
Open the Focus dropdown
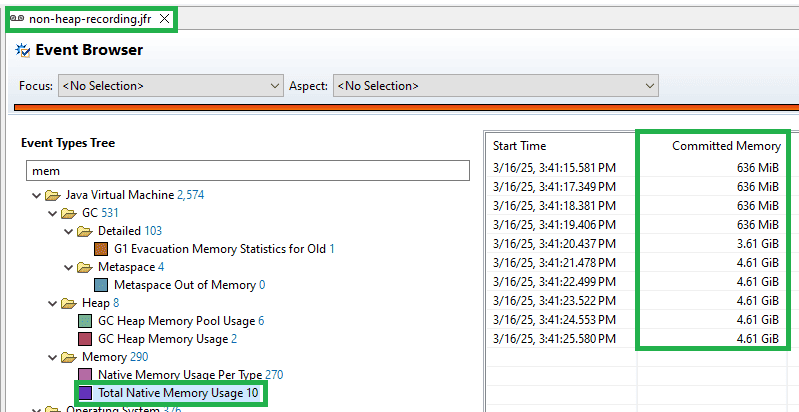point(170,86)
